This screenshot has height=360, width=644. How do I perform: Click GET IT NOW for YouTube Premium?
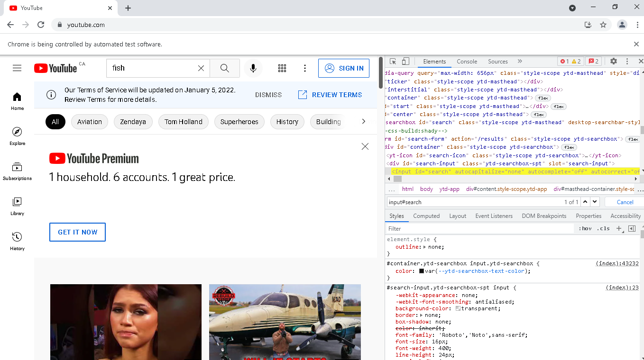pyautogui.click(x=77, y=232)
